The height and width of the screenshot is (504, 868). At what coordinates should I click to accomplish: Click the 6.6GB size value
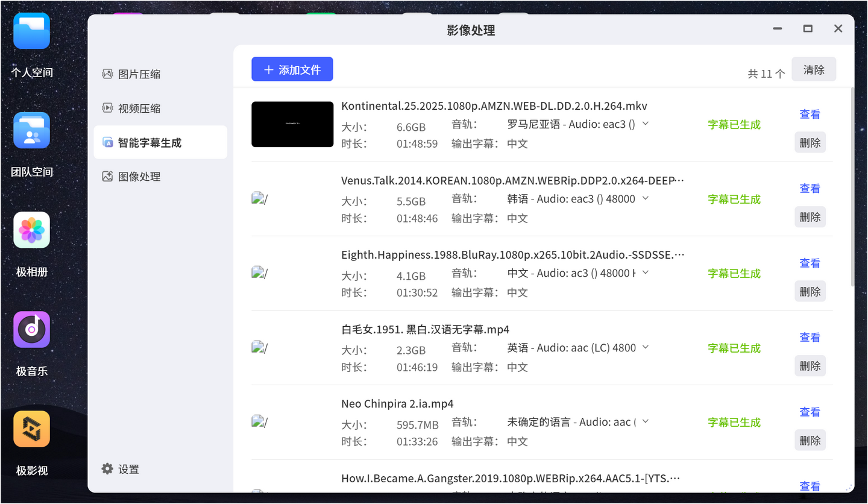[411, 127]
